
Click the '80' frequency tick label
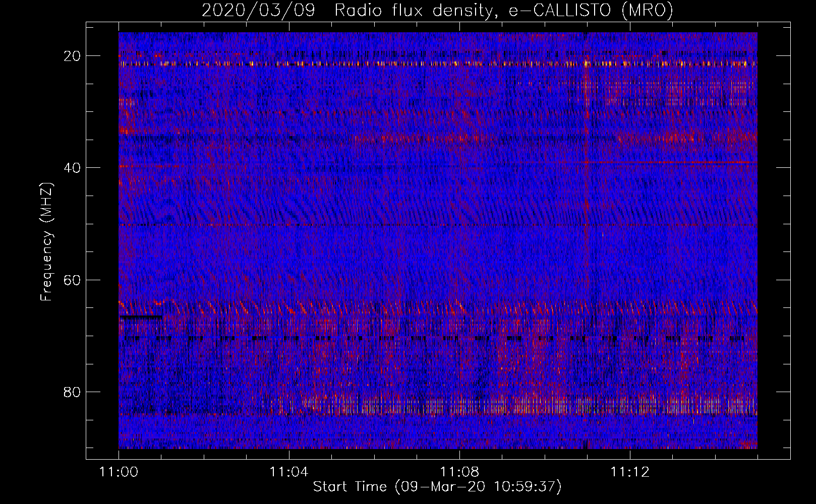[x=73, y=392]
